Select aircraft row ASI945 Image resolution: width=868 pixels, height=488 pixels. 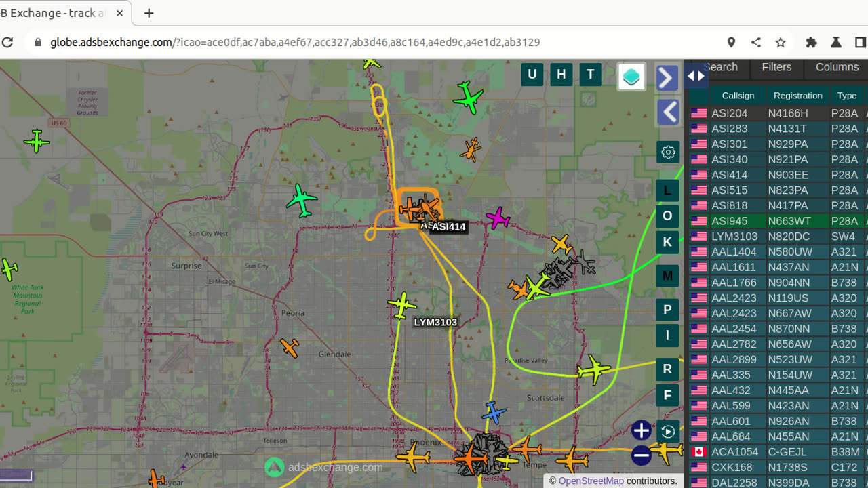(x=778, y=221)
